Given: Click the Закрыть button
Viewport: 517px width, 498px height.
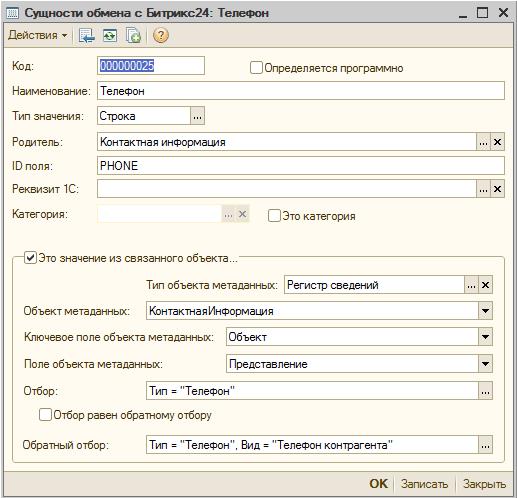Looking at the screenshot, I should coord(484,484).
